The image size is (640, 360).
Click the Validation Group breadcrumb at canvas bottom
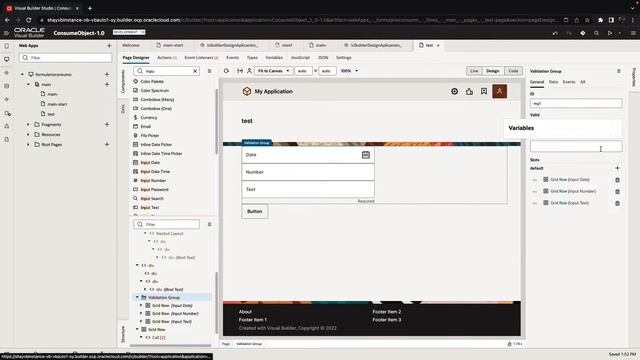[249, 344]
